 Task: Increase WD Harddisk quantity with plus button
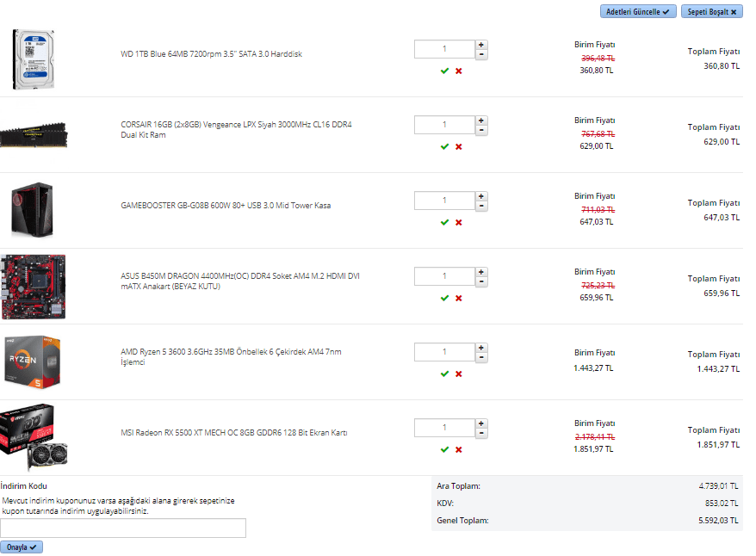coord(481,45)
